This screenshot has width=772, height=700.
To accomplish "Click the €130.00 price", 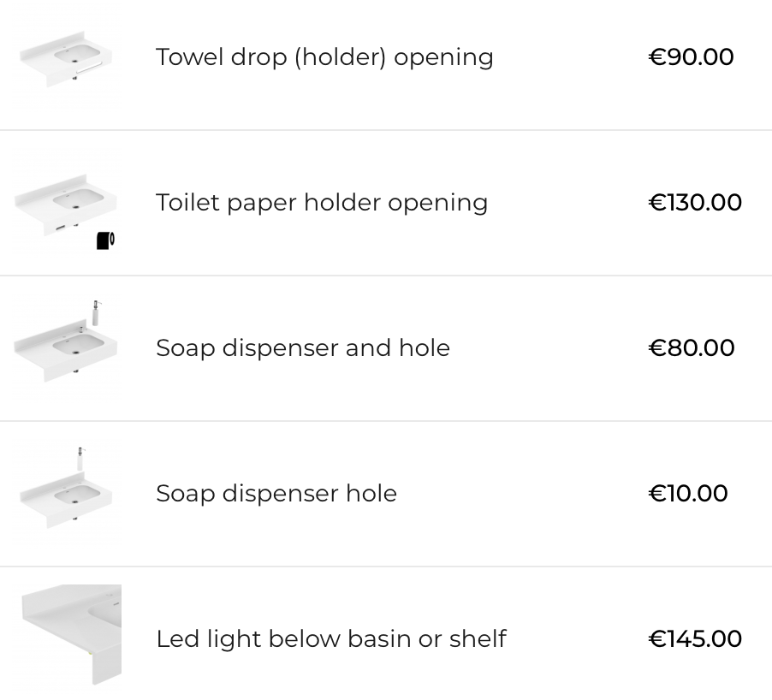I will (x=695, y=203).
